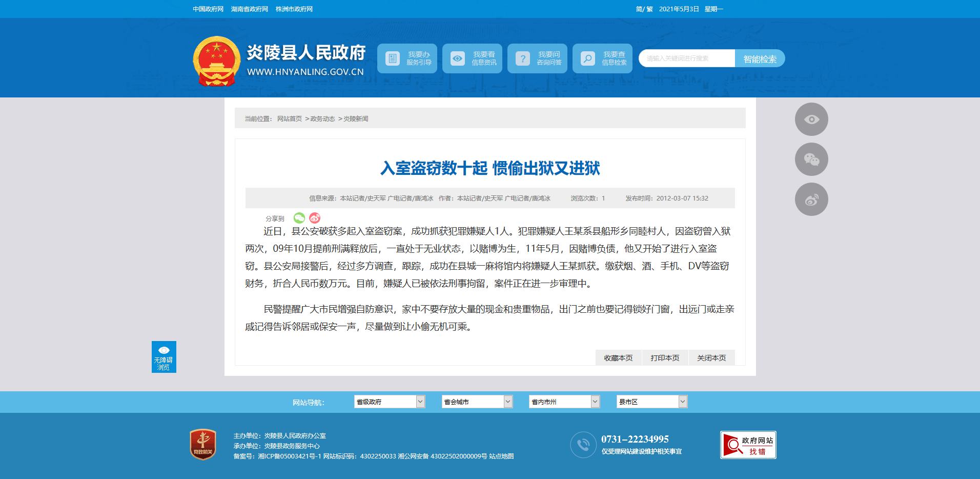Screen dimensions: 980x479
Task: Click the gray WeChat circle on right sidebar
Action: coord(811,159)
